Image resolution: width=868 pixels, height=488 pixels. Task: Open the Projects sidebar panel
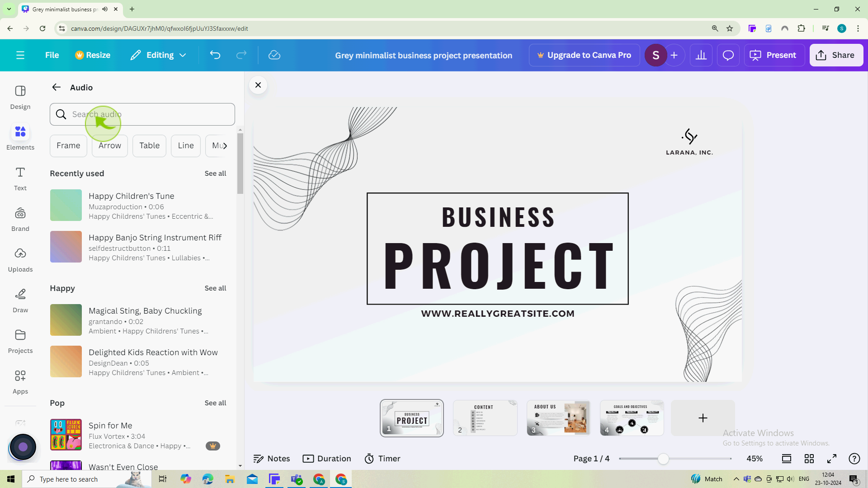pos(20,341)
